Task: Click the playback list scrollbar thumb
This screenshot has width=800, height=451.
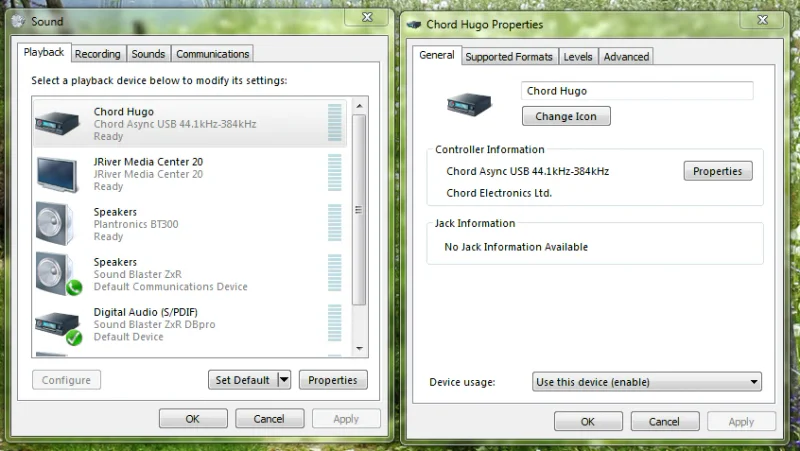Action: coord(359,210)
